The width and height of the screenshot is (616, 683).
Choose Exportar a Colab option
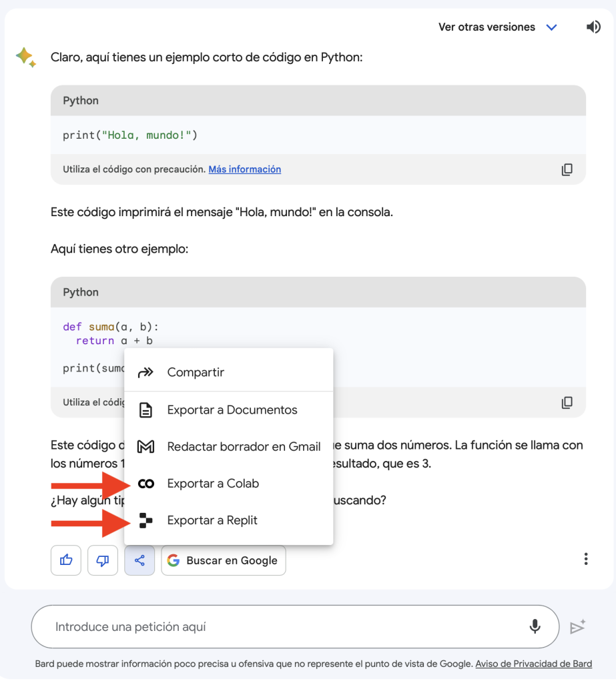(x=213, y=484)
